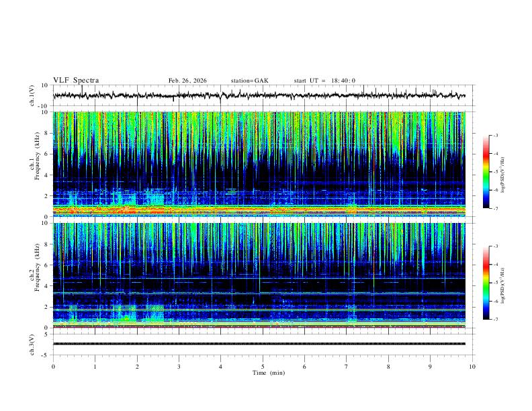The height and width of the screenshot is (411, 532).
Task: Click the date "Feb. 26, 2026"
Action: tap(187, 81)
